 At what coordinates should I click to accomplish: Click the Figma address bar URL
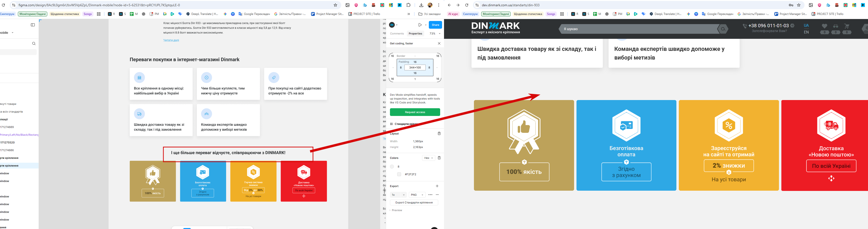(x=99, y=5)
